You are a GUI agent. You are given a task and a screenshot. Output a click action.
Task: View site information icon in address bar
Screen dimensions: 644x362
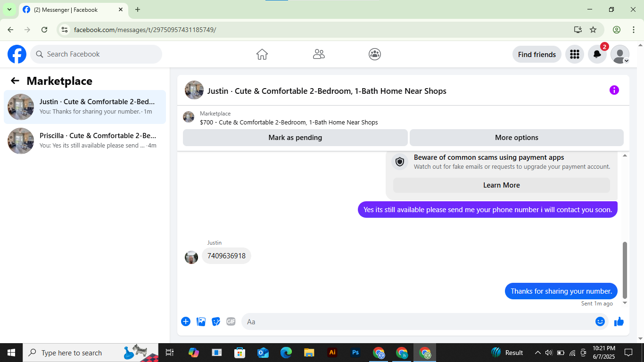pyautogui.click(x=65, y=30)
